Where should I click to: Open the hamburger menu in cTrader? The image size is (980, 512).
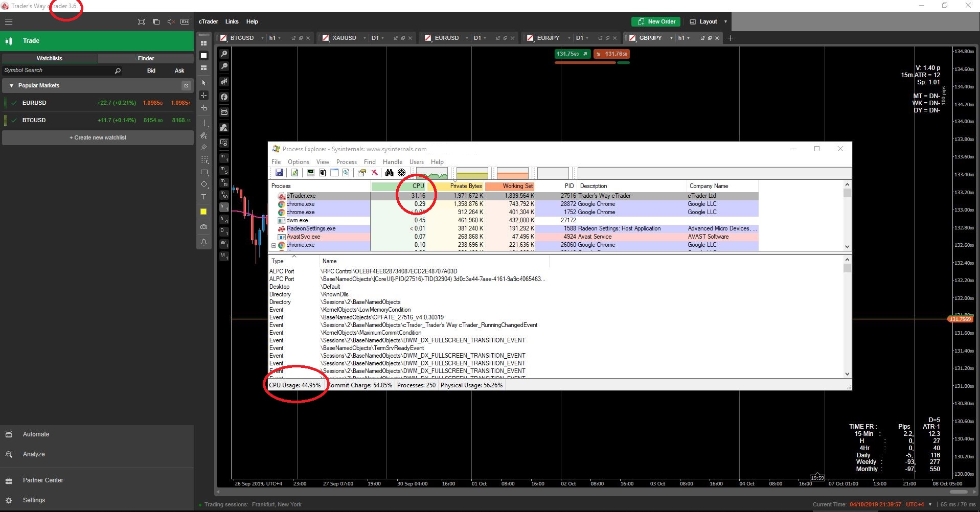pyautogui.click(x=9, y=22)
